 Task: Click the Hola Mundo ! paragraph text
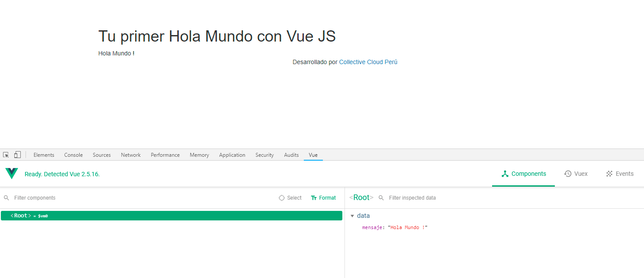(x=116, y=53)
